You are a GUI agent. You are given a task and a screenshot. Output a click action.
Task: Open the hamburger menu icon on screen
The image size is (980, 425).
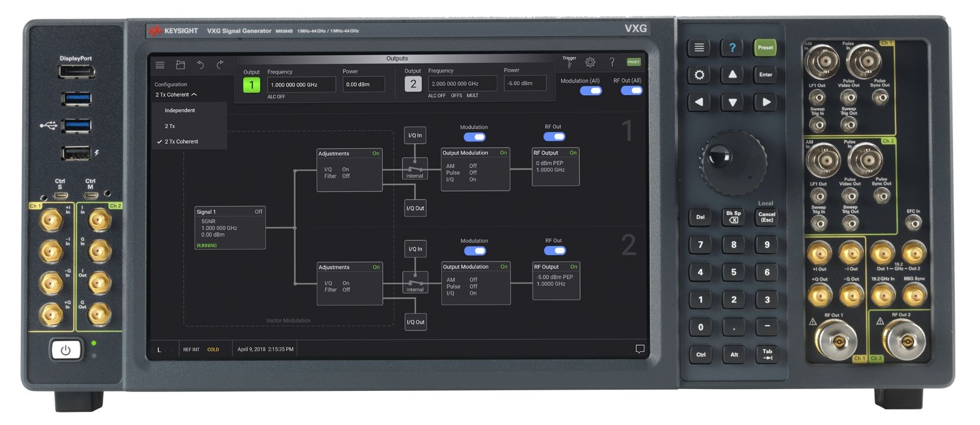click(x=160, y=65)
